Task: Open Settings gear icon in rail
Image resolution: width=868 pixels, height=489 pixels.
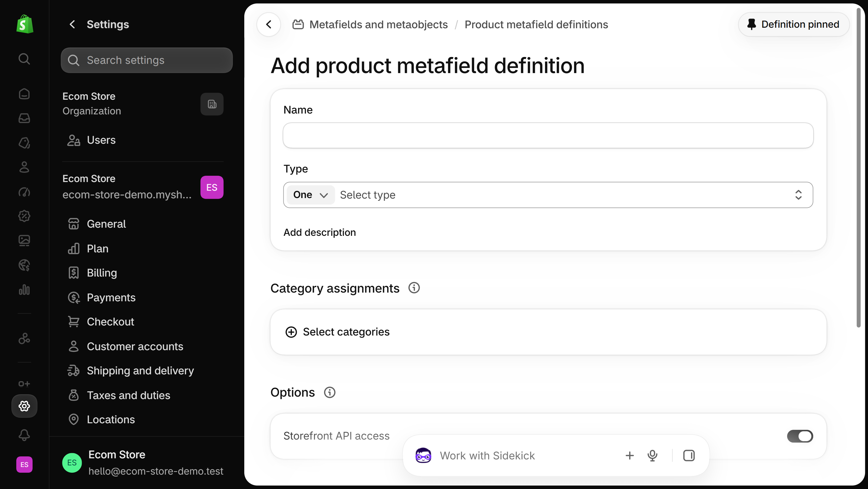Action: [x=24, y=406]
